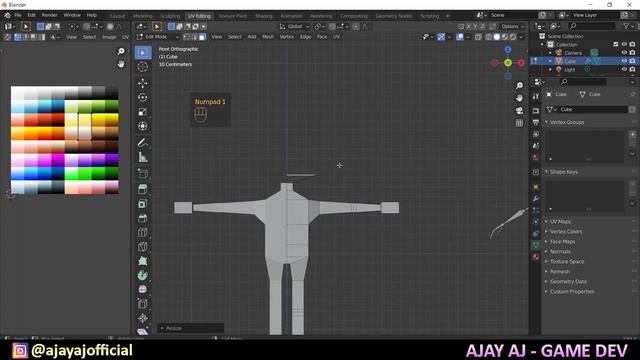Switch to the Layout workspace tab
Viewport: 640px width, 360px height.
[118, 16]
